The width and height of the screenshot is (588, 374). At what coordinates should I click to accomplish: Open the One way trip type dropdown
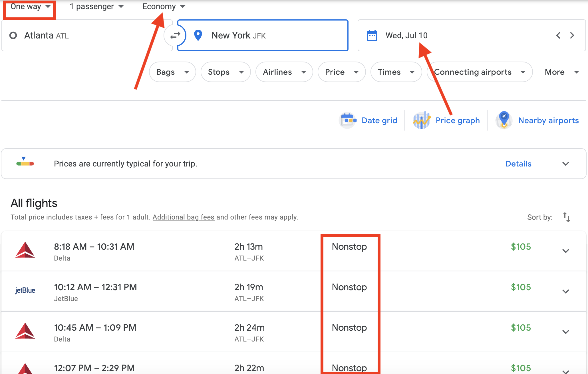pos(30,7)
